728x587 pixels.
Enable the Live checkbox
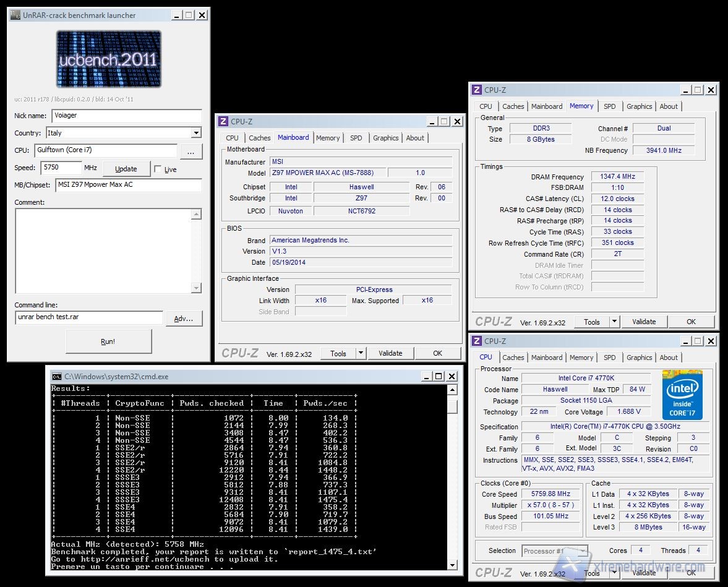158,169
